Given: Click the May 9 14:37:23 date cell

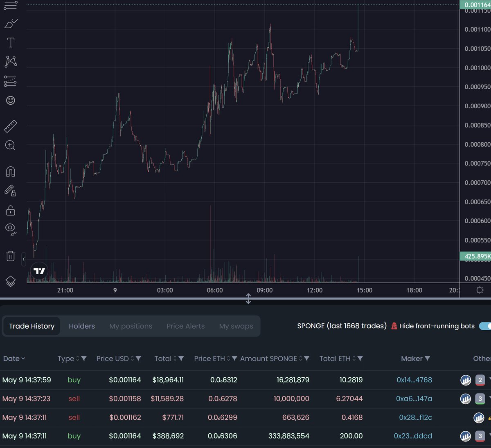Looking at the screenshot, I should [26, 399].
